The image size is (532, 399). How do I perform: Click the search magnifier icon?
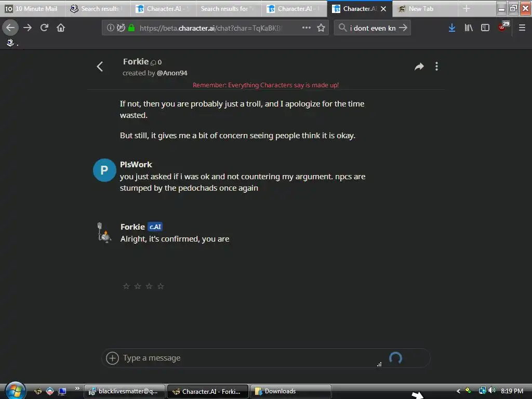[x=343, y=28]
